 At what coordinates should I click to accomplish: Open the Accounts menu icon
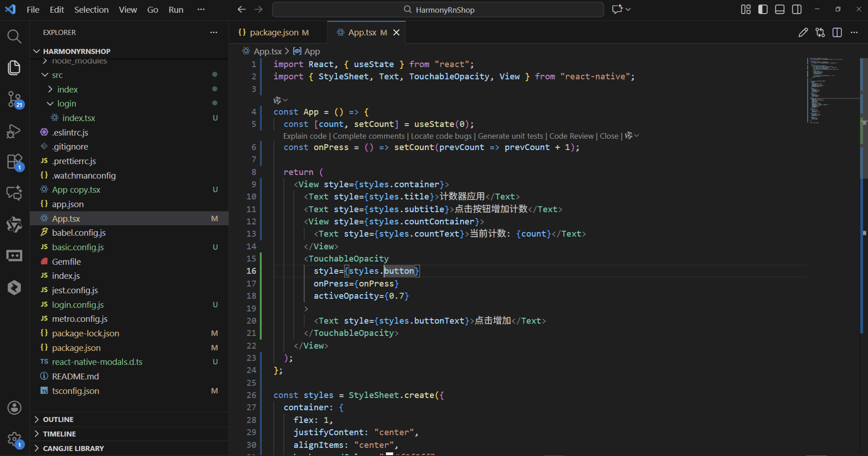tap(14, 408)
